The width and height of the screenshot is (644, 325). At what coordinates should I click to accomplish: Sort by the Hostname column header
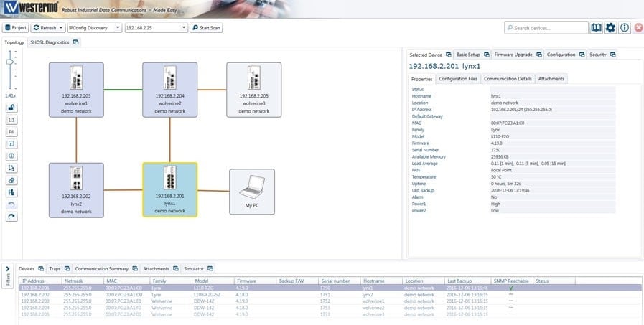[381, 281]
